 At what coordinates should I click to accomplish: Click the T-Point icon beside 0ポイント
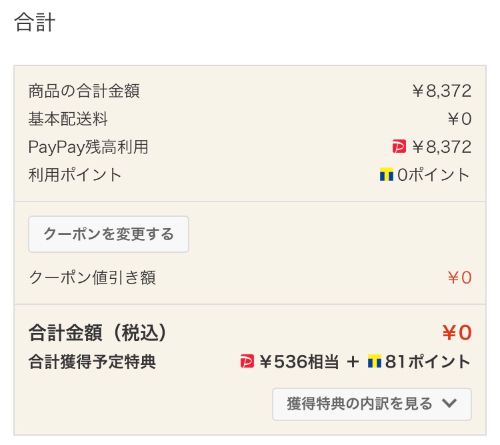[x=386, y=175]
